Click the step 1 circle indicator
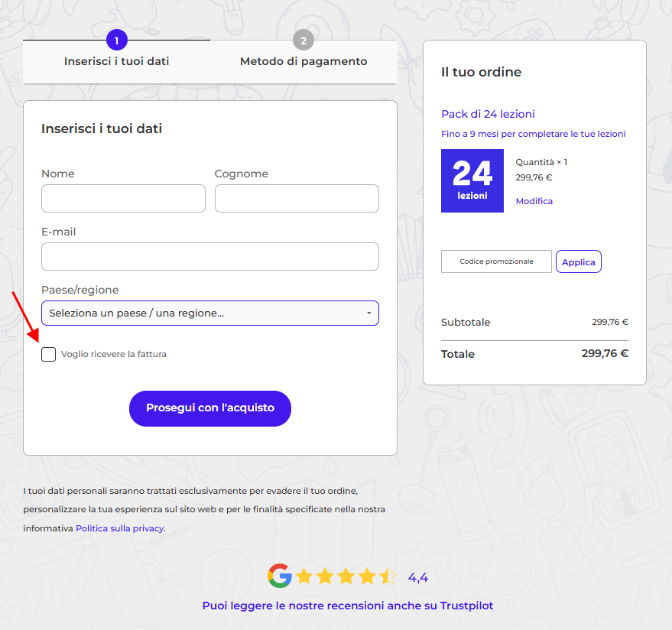The height and width of the screenshot is (630, 672). pyautogui.click(x=116, y=41)
